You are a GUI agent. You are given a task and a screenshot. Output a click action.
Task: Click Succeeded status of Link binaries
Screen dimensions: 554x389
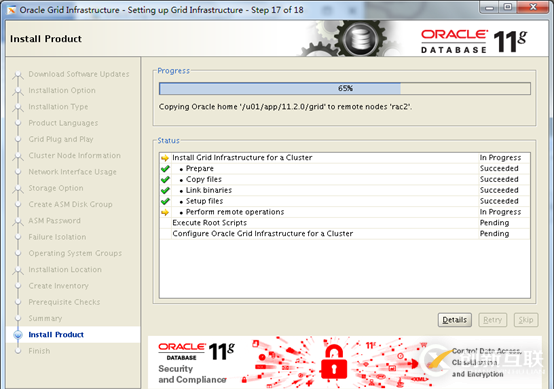[x=499, y=190]
